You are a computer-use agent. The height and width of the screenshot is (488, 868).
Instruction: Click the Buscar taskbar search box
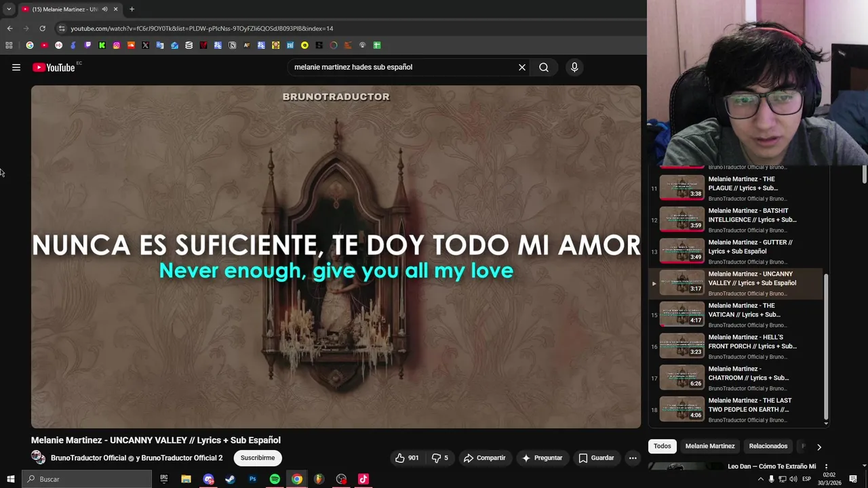tap(87, 479)
